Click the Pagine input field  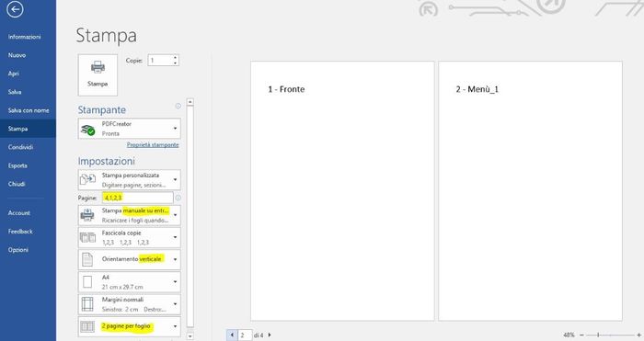coord(138,198)
